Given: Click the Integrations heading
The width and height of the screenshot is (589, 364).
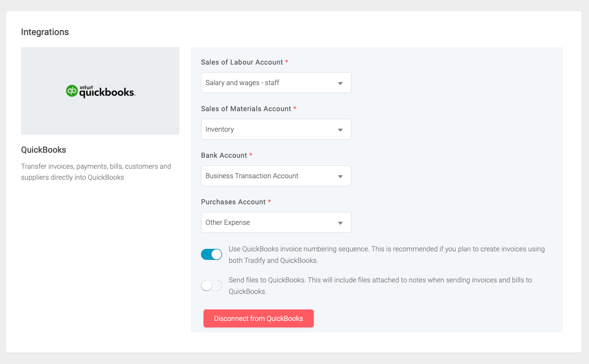Looking at the screenshot, I should 45,32.
